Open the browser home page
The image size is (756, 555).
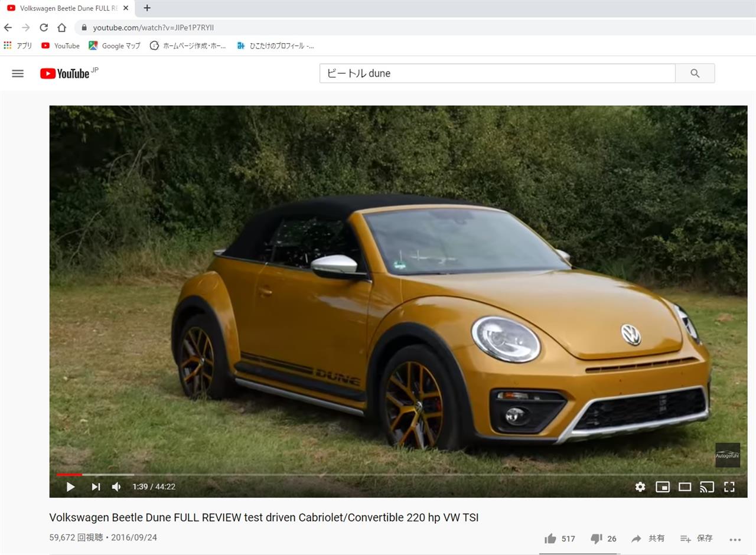click(61, 27)
